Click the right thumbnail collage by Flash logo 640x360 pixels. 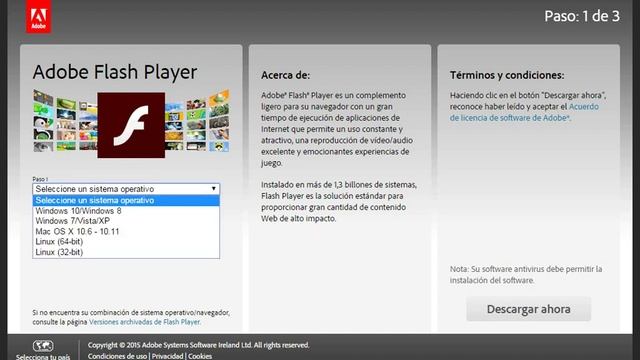pos(197,121)
